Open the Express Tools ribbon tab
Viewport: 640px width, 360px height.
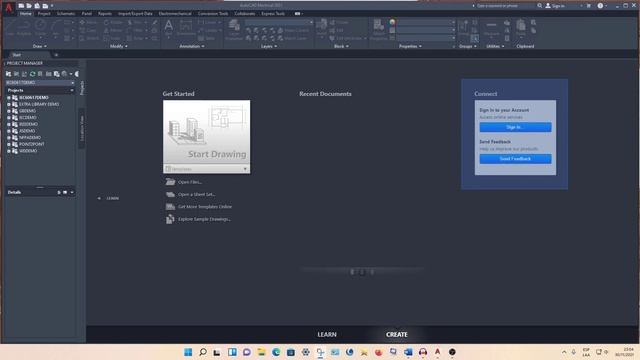point(273,14)
